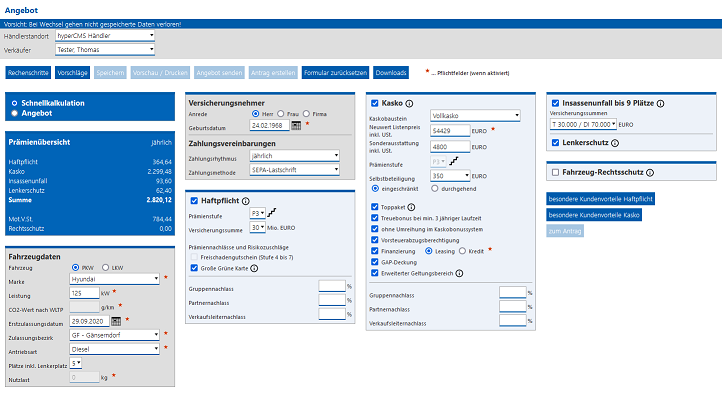Screen dimensions: 722x394
Task: Open the Marke dropdown showing Hyundai
Action: click(115, 279)
